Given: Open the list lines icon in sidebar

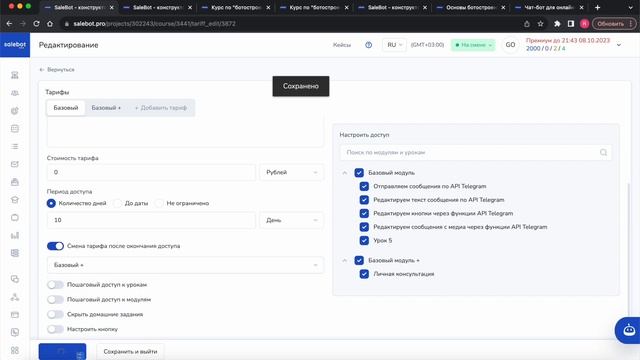Looking at the screenshot, I should click(x=15, y=146).
